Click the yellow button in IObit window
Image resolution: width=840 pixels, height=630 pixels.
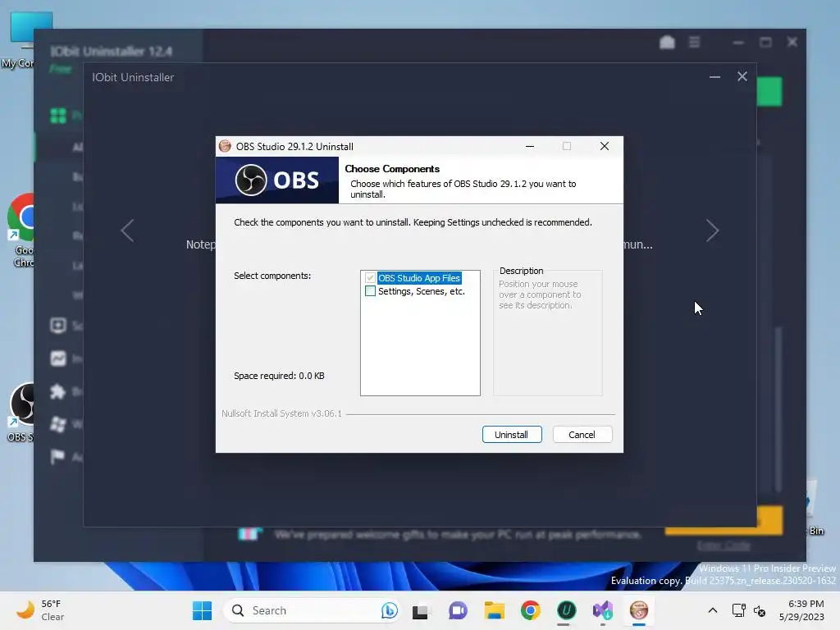(x=769, y=520)
